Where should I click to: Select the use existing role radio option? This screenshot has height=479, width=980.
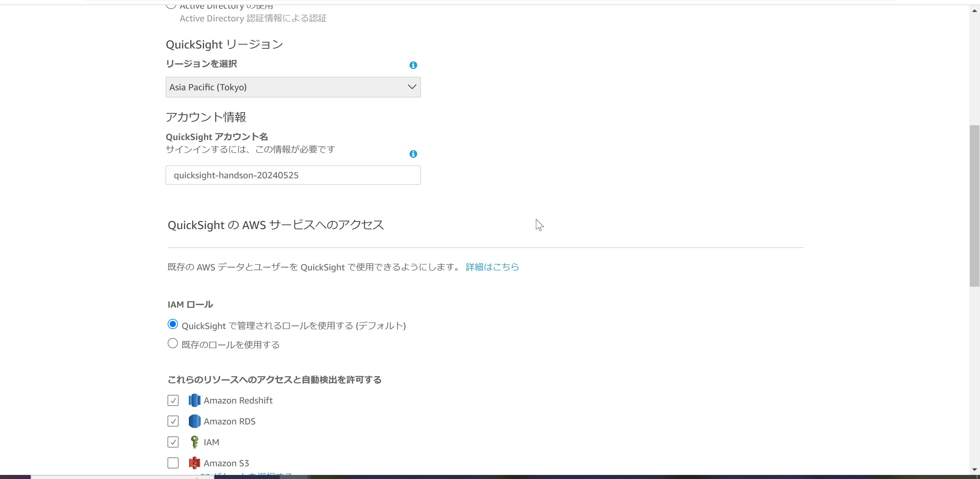point(173,344)
